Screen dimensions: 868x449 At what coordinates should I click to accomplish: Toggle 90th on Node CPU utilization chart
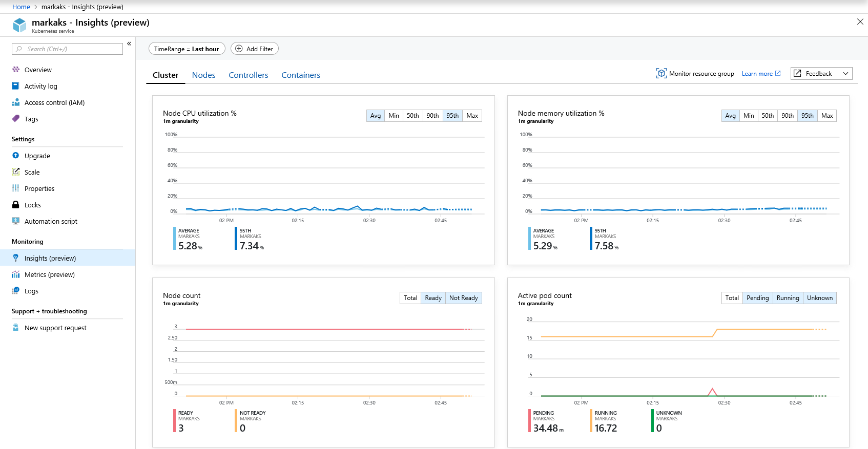432,116
